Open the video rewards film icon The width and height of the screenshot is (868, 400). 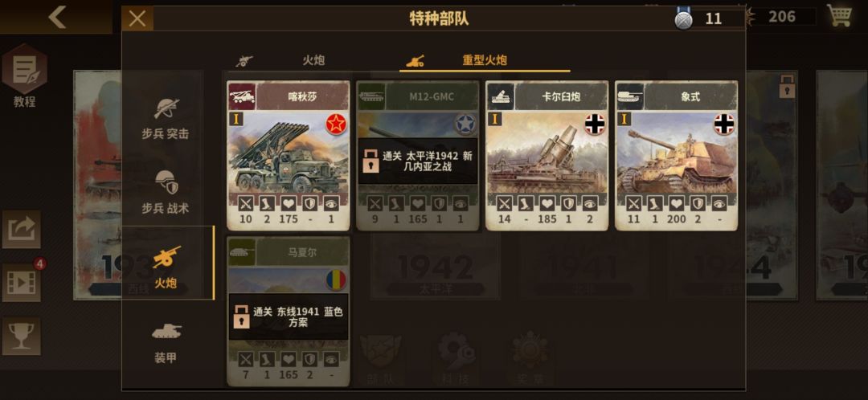[x=22, y=282]
